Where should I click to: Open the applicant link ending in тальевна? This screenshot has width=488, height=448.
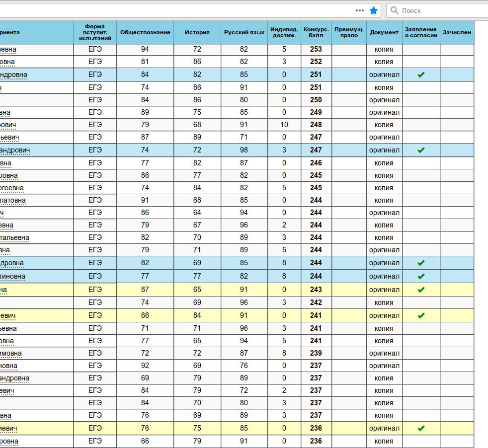[x=14, y=238]
